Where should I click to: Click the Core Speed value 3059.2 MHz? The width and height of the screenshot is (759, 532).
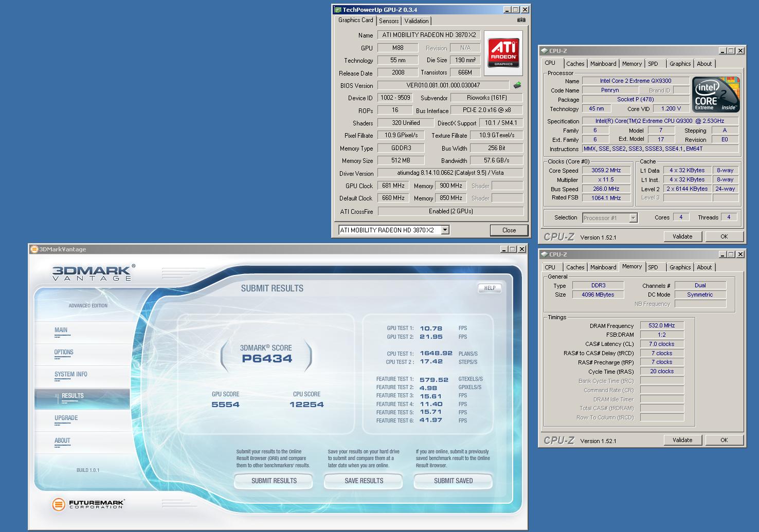click(606, 170)
